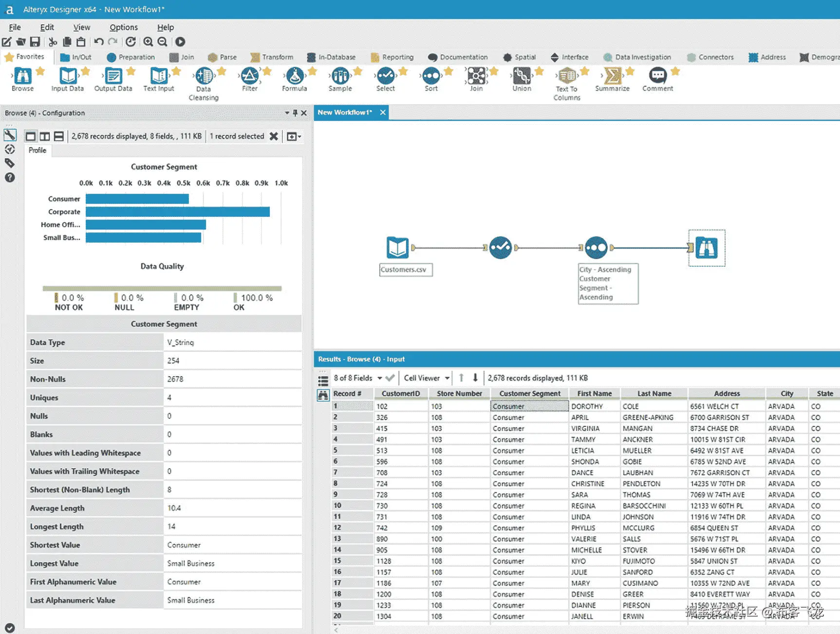Open the Configuration window options dropdown arrow
Screen dimensions: 840x634
pos(287,113)
